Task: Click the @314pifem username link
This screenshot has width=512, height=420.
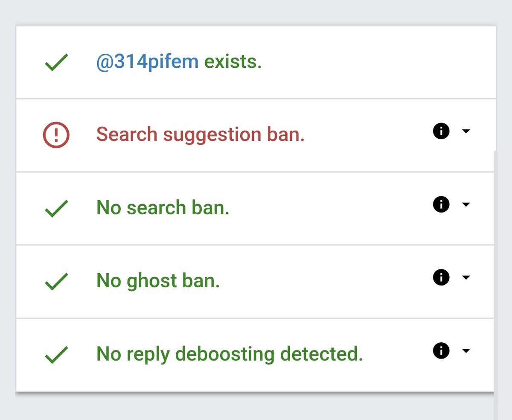Action: click(x=147, y=62)
